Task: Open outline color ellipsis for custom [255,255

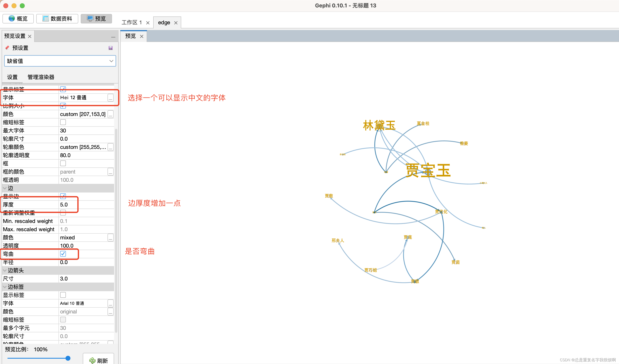Action: click(111, 147)
